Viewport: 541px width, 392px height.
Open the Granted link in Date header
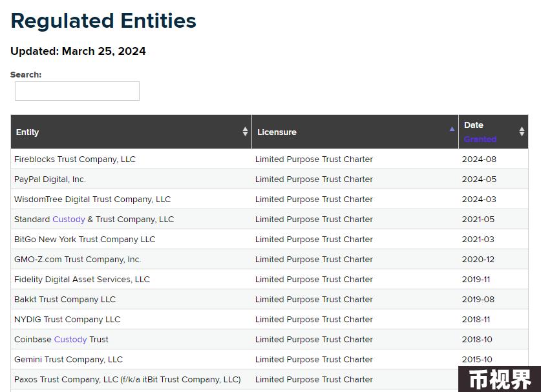(480, 139)
